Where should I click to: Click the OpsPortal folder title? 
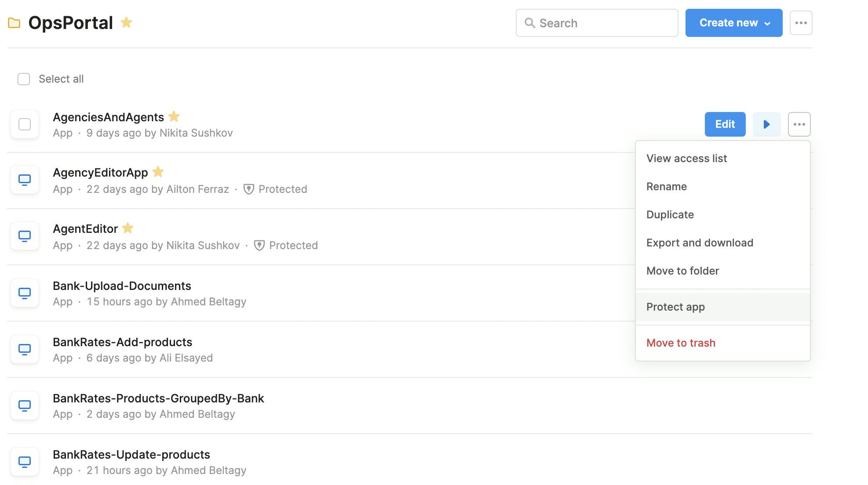(x=70, y=23)
